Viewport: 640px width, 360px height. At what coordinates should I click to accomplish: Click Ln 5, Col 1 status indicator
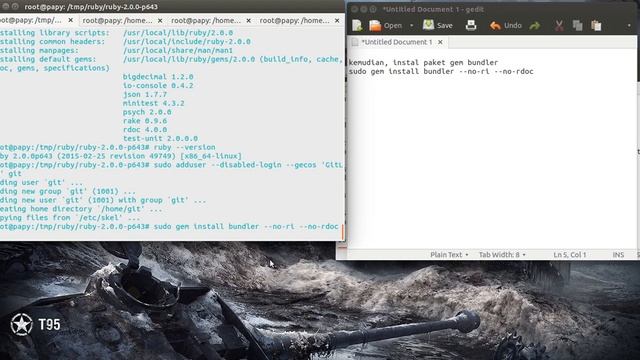click(570, 255)
